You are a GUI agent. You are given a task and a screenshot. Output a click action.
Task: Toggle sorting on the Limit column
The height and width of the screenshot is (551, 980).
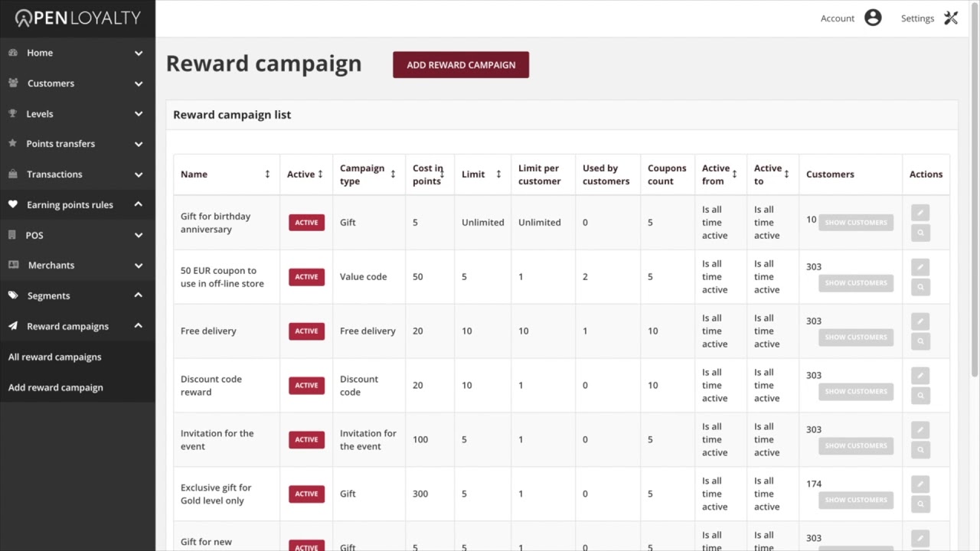(x=498, y=174)
